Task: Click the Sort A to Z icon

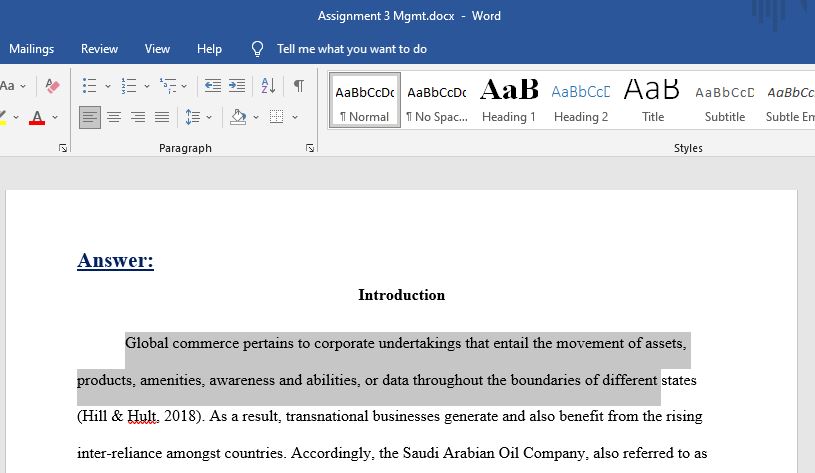Action: point(268,86)
